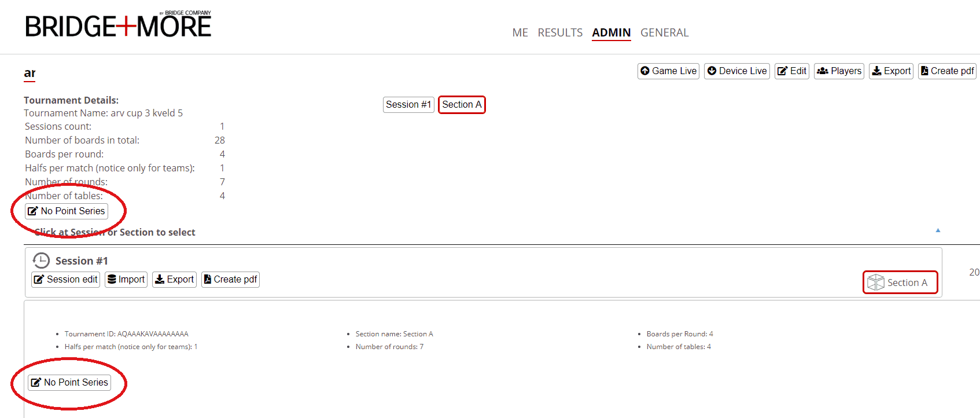This screenshot has width=980, height=418.
Task: Open the ME menu
Action: pyautogui.click(x=520, y=33)
